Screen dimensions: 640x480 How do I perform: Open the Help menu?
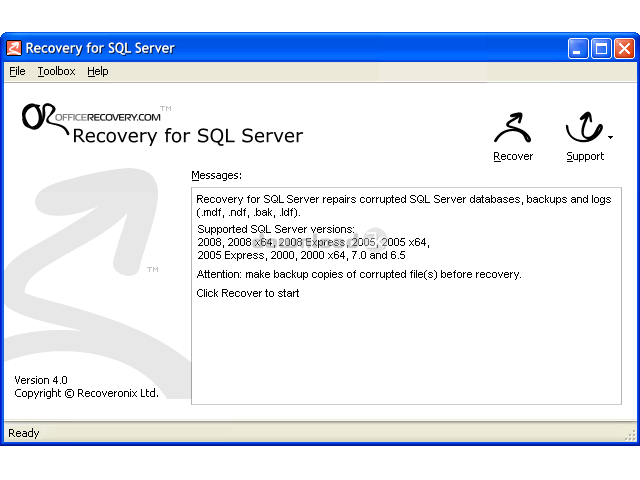tap(98, 71)
